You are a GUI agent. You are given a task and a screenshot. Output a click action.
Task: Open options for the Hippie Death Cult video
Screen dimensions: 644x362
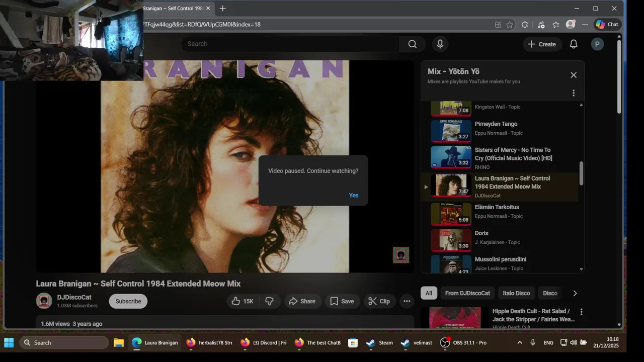coord(582,312)
